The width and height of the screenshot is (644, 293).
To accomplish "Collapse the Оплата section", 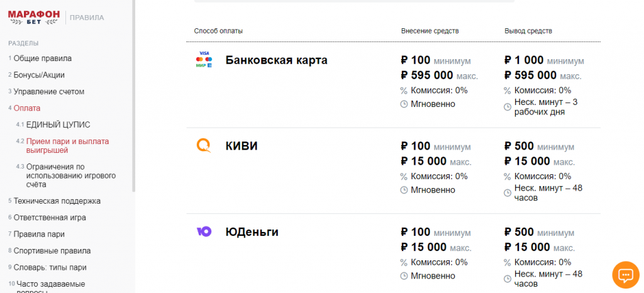I will (x=26, y=108).
